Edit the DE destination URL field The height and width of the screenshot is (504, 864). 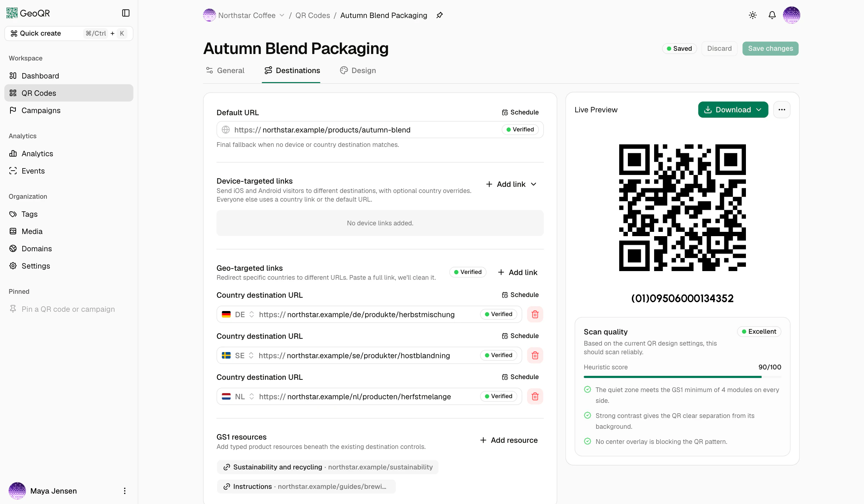point(369,314)
